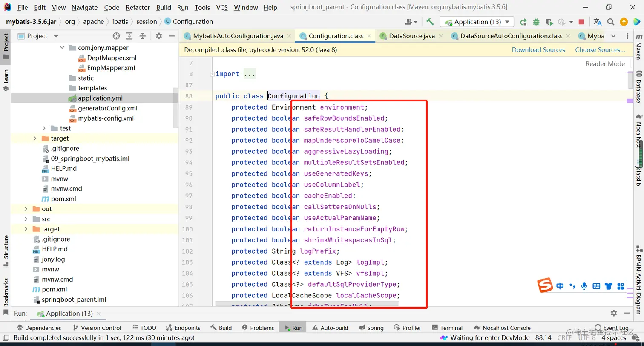Stop the running application with the red square
Screen dimensions: 644x346
(581, 22)
